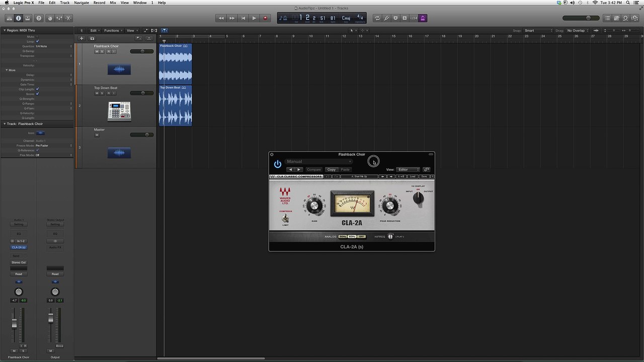
Task: Duplicate track with button beside plus
Action: [x=92, y=38]
